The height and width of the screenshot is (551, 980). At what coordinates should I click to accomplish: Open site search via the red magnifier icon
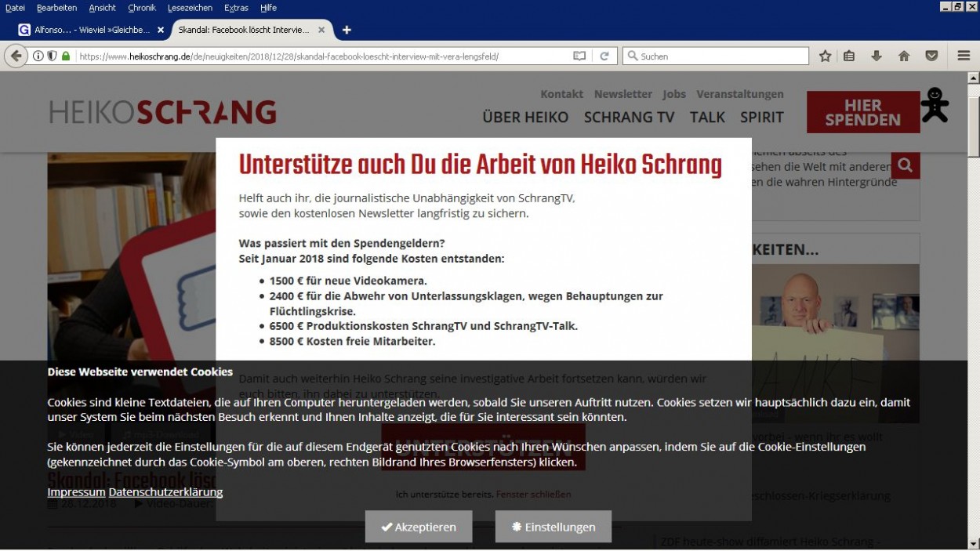click(905, 165)
